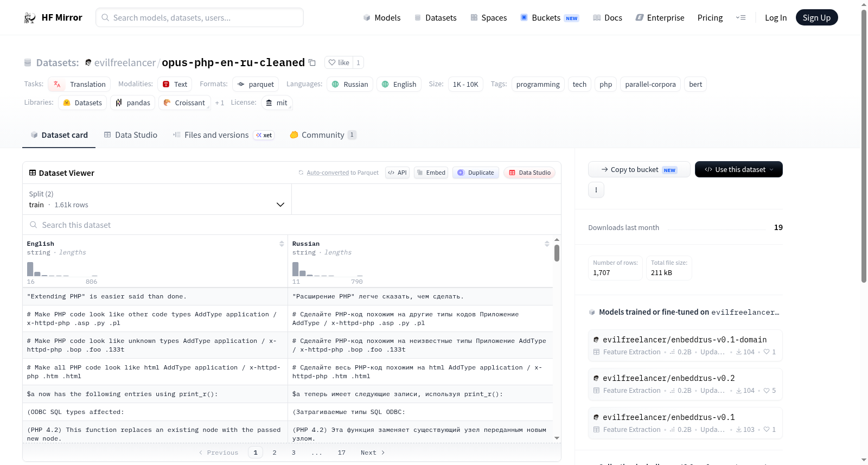Click the evilfreelancer avatar icon
The width and height of the screenshot is (868, 465).
pos(88,62)
